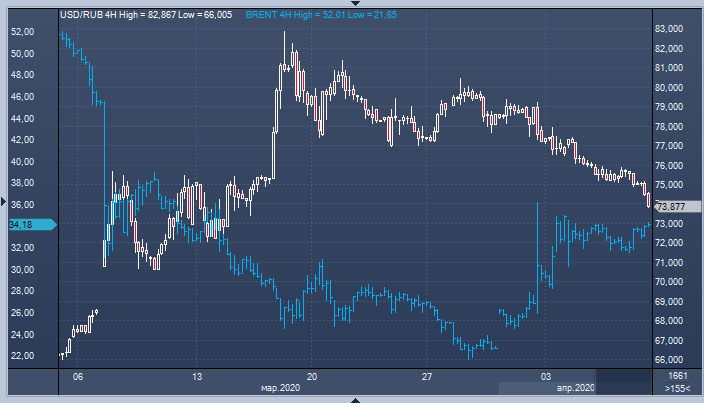Click date 06 on time axis

tap(78, 376)
